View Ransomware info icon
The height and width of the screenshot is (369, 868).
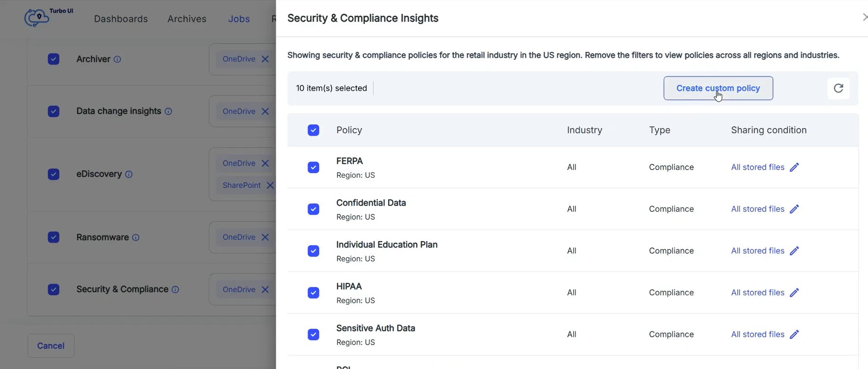coord(136,237)
